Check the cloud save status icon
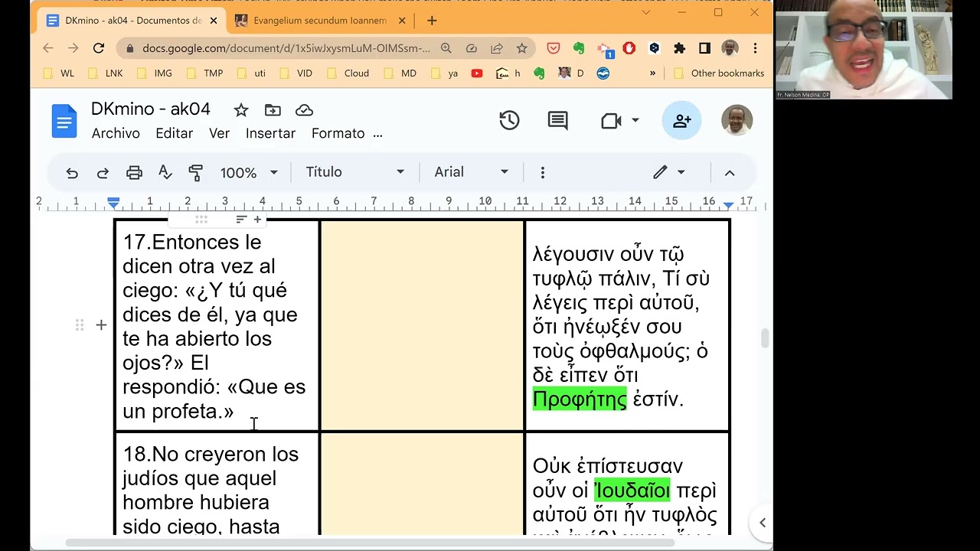This screenshot has height=551, width=980. point(304,110)
